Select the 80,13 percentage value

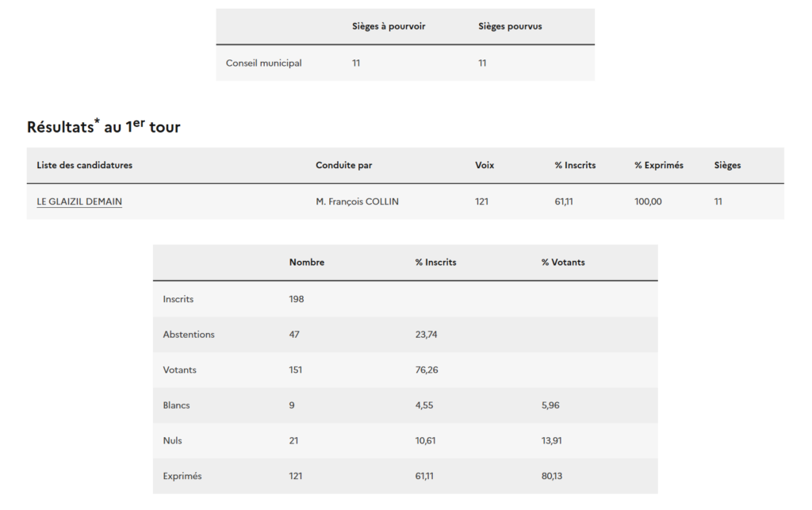(552, 476)
